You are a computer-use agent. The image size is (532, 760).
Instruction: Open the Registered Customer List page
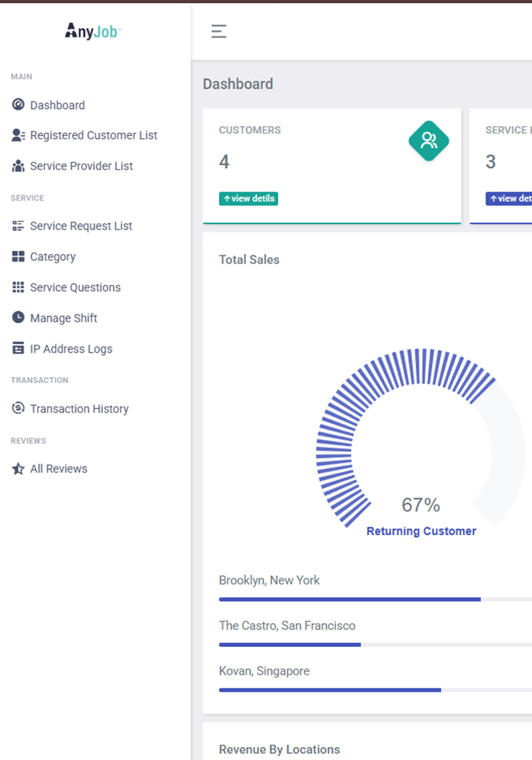93,135
